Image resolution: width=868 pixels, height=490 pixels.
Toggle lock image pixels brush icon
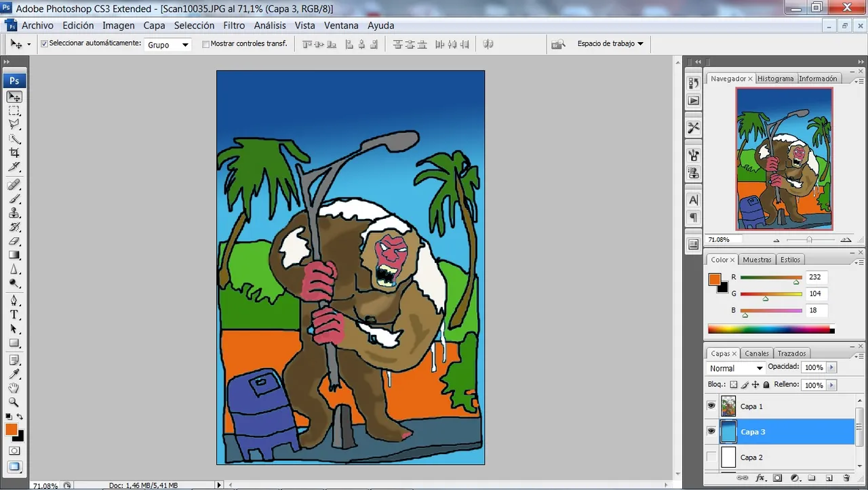point(745,385)
